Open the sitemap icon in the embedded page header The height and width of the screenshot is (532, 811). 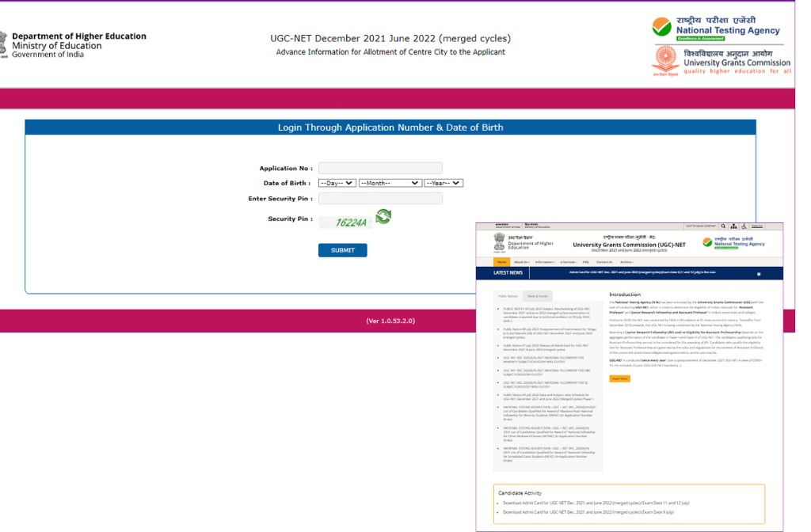click(734, 226)
